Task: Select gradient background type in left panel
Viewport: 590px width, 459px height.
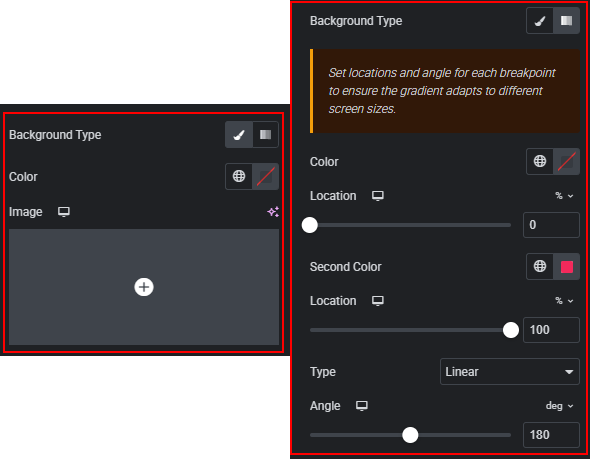Action: click(x=266, y=135)
